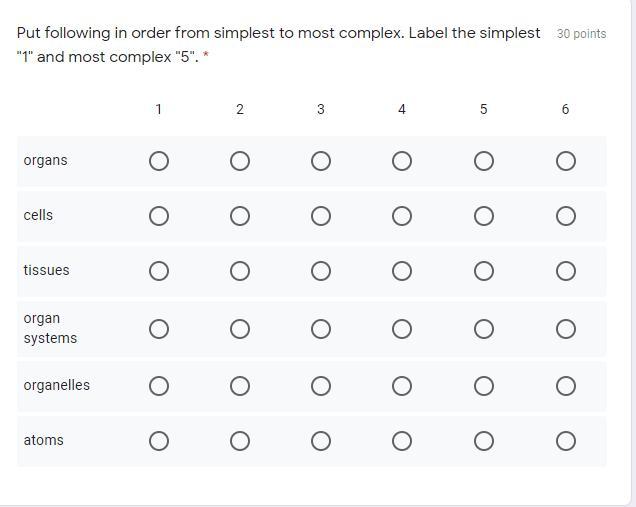Select rank 1 for atoms

158,441
